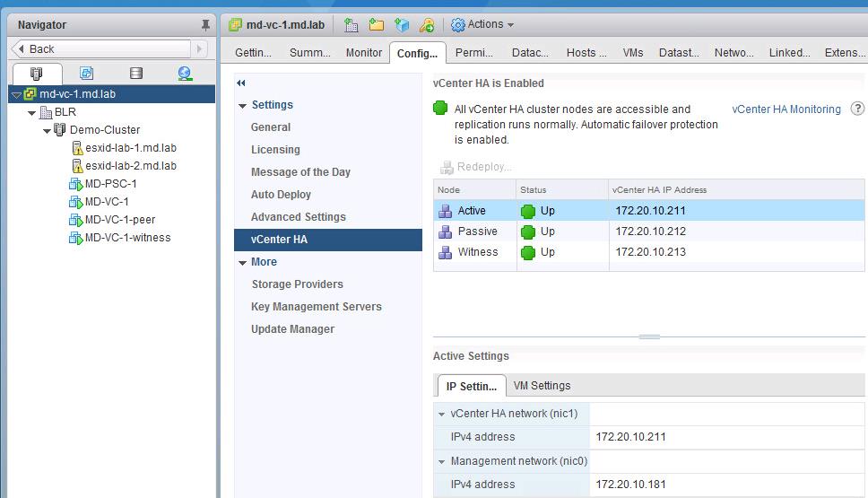Collapse Management network (nic0) section
This screenshot has width=868, height=498.
tap(442, 461)
